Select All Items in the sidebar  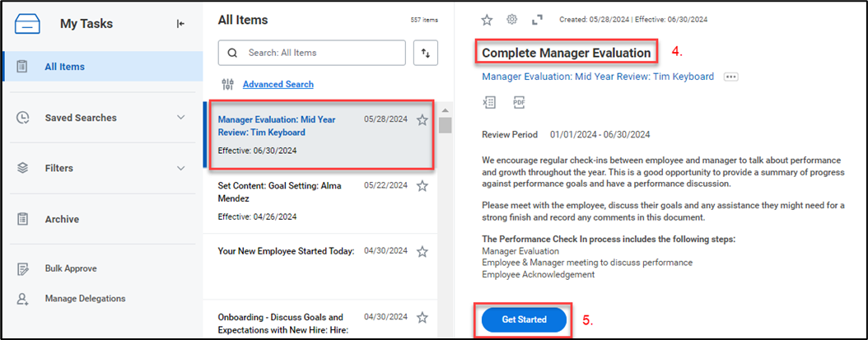[x=64, y=67]
